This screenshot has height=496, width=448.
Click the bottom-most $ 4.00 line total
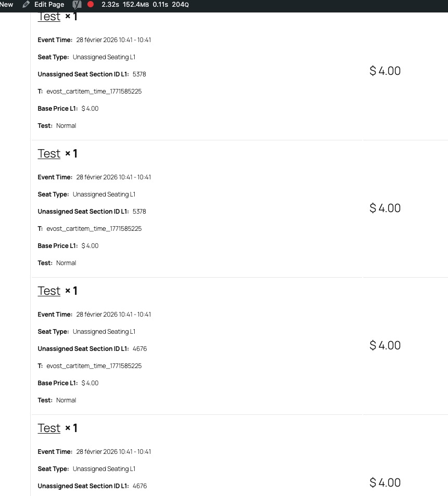pyautogui.click(x=385, y=483)
